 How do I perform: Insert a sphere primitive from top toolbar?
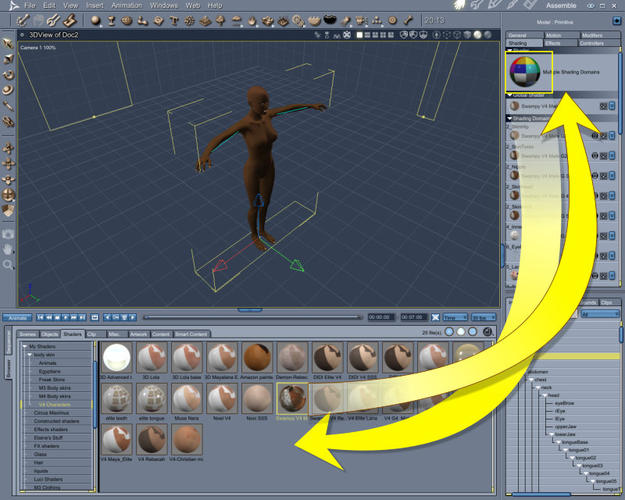click(95, 20)
